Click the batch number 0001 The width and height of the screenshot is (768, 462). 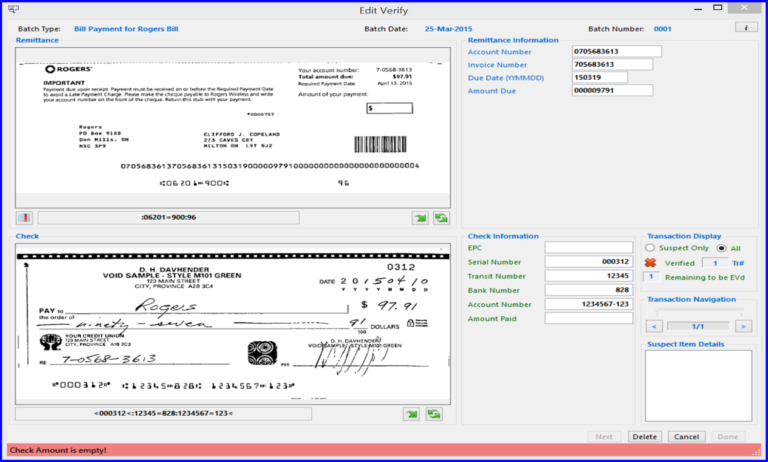[662, 29]
